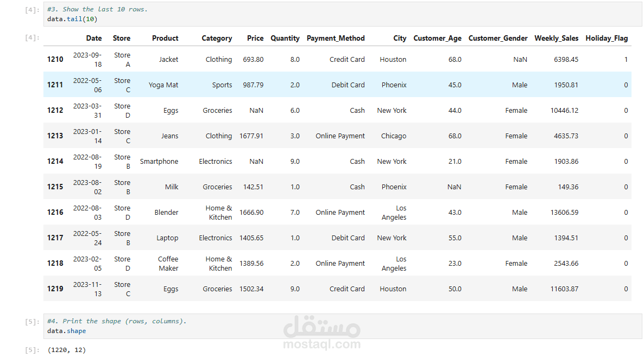The height and width of the screenshot is (358, 644).
Task: Select the Category column header
Action: tap(217, 39)
